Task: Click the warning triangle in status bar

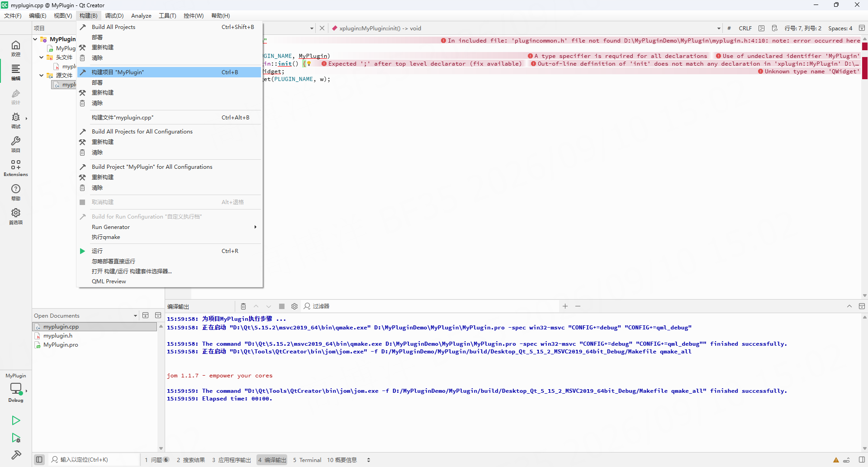Action: tap(836, 460)
